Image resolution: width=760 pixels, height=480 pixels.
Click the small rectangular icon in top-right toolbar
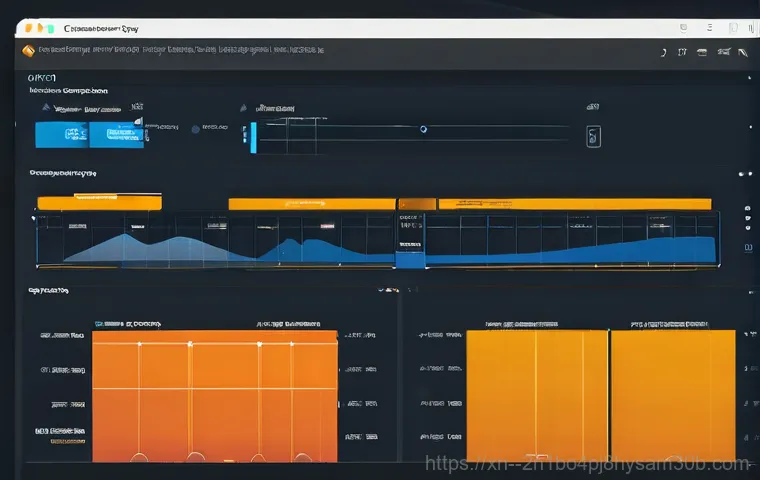701,50
